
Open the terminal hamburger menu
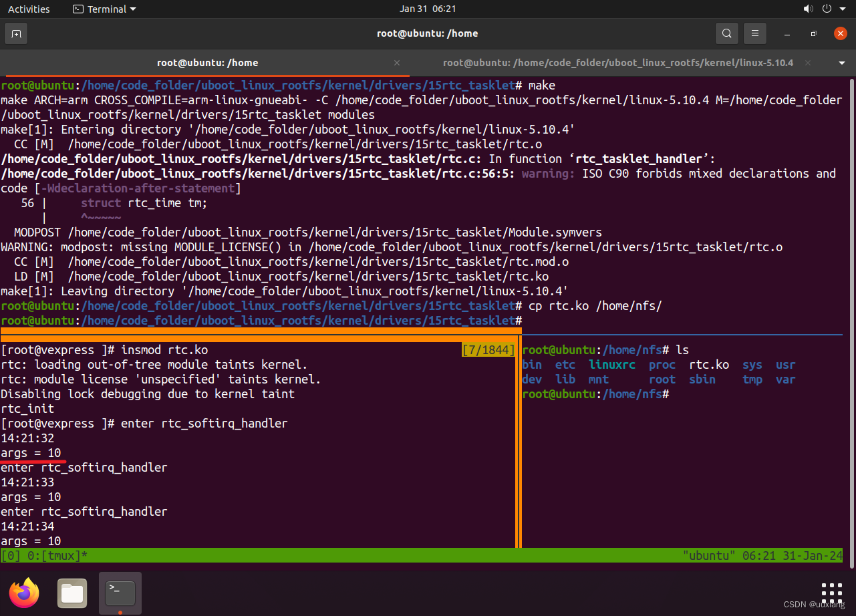click(755, 33)
